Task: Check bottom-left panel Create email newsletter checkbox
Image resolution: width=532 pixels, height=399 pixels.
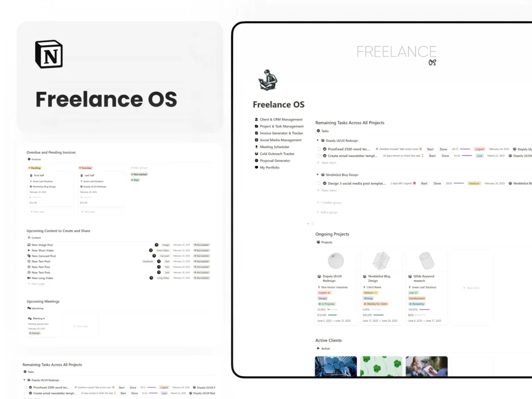Action: tap(25, 393)
